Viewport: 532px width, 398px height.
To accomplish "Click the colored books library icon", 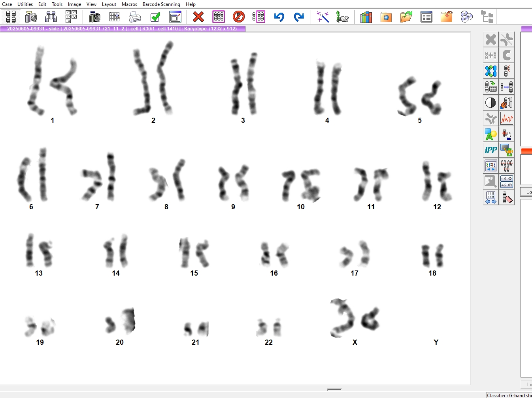I will [x=366, y=17].
